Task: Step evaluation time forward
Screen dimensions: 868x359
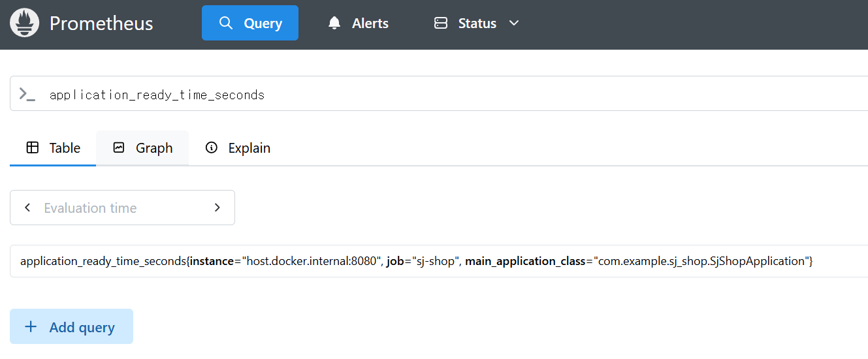Action: point(217,208)
